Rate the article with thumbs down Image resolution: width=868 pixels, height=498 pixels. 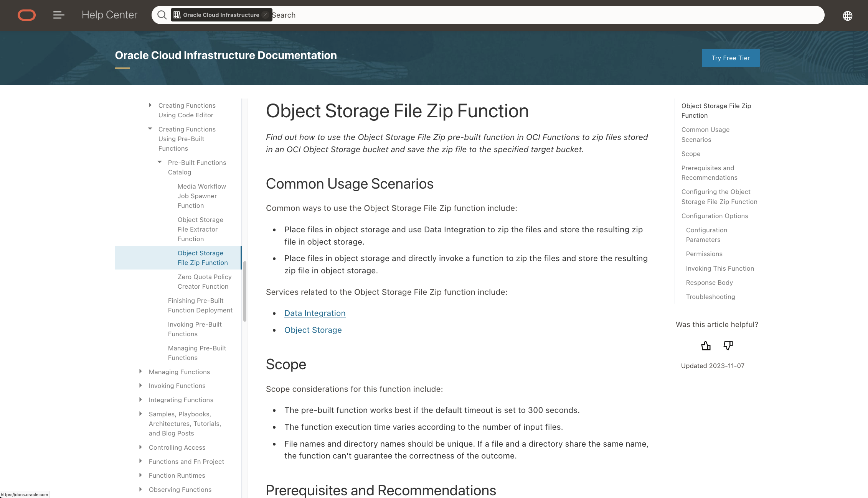point(728,346)
